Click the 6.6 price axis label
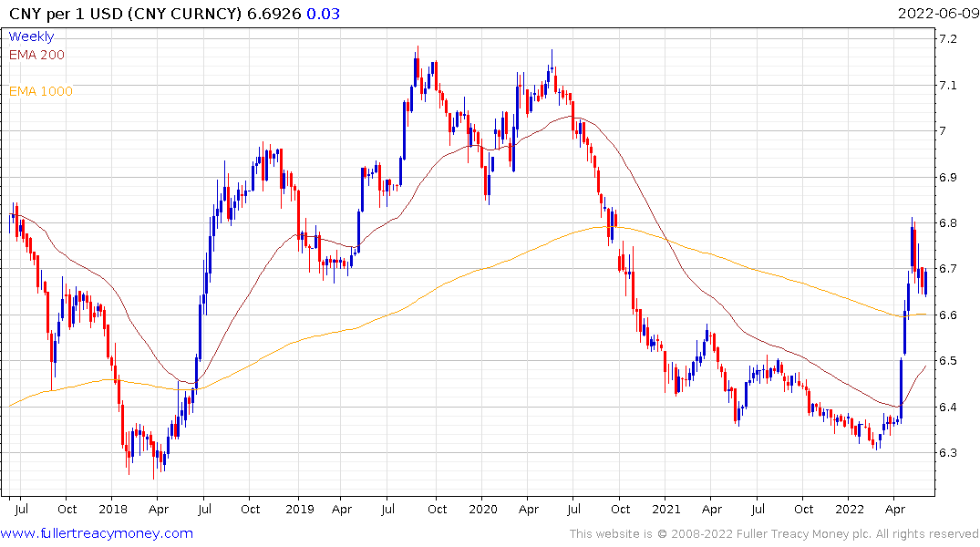The height and width of the screenshot is (547, 980). pyautogui.click(x=947, y=315)
